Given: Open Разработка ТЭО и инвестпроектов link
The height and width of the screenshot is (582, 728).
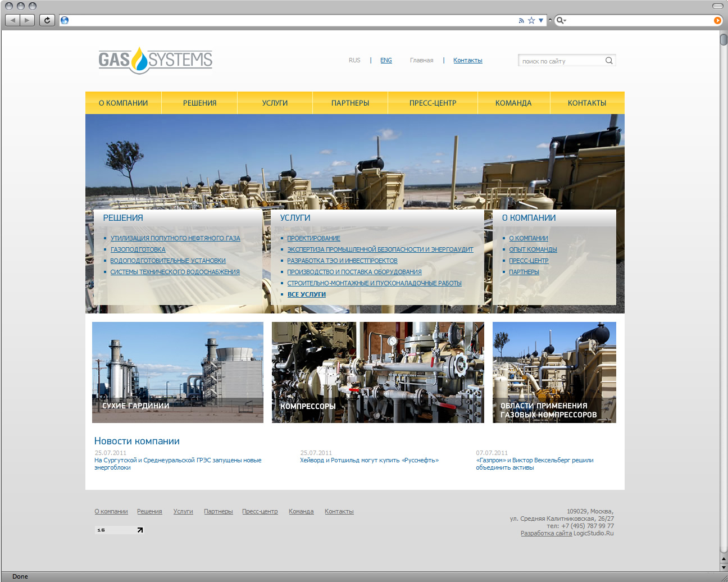Looking at the screenshot, I should tap(342, 261).
